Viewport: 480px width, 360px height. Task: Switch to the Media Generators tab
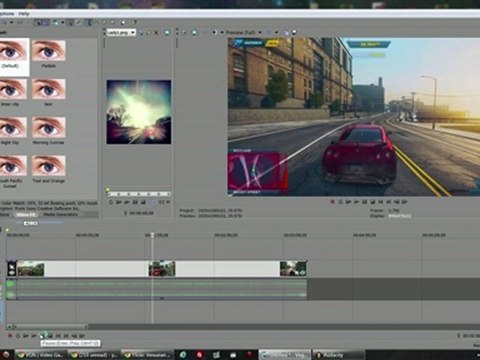[x=60, y=215]
